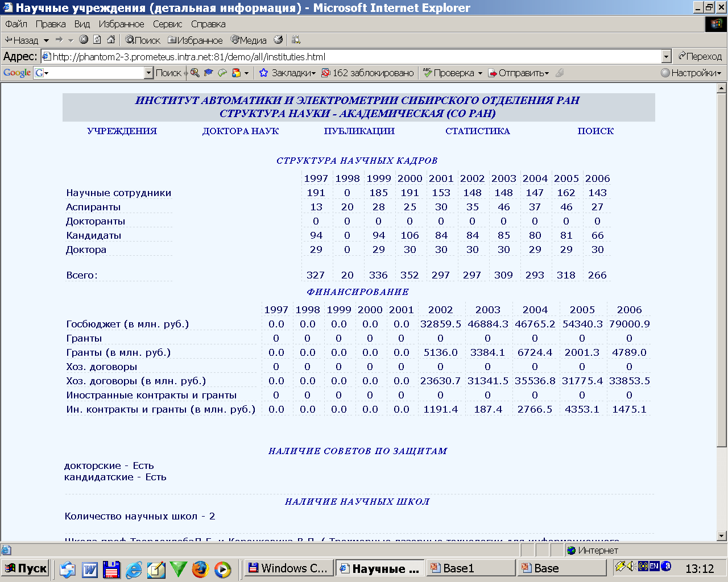Screen dimensions: 728x582
Task: Open the History icon in toolbar
Action: [278, 40]
